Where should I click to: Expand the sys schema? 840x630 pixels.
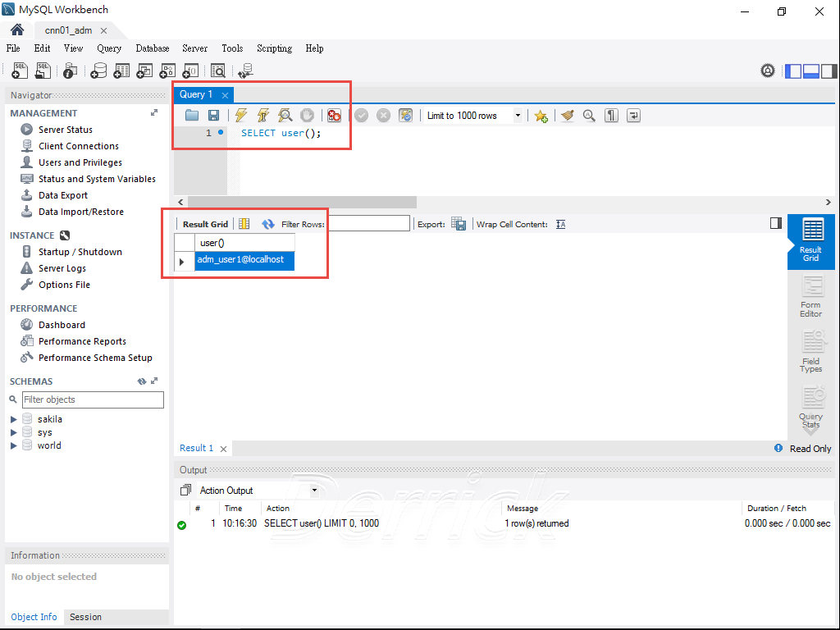[14, 432]
